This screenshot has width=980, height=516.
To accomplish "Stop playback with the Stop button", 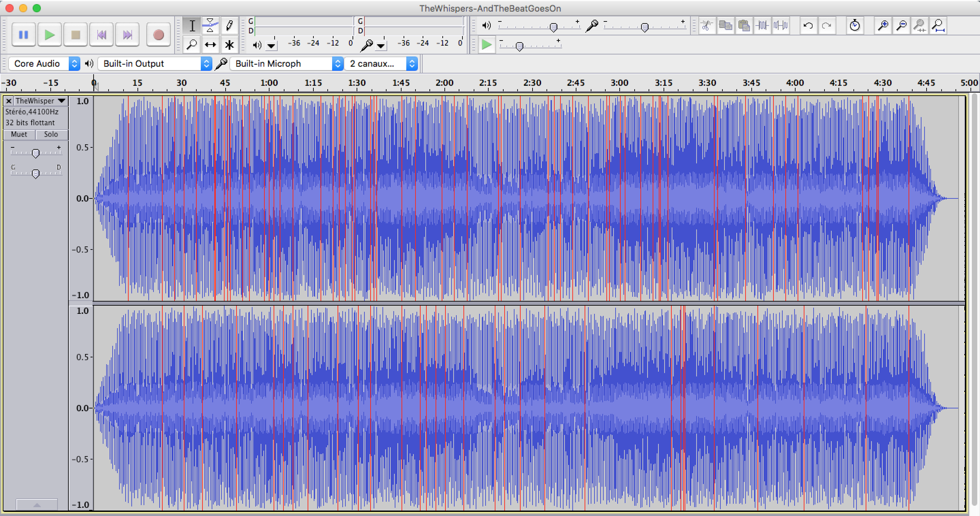I will coord(75,35).
